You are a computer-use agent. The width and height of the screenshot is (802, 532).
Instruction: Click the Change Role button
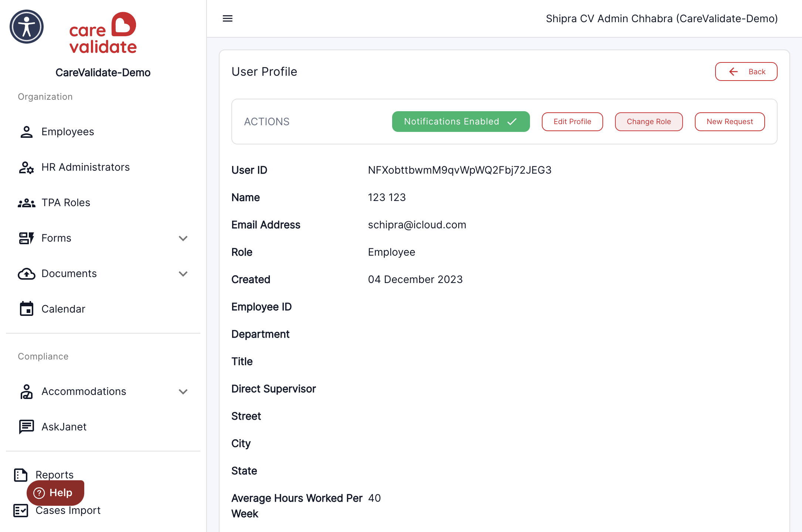(x=649, y=122)
